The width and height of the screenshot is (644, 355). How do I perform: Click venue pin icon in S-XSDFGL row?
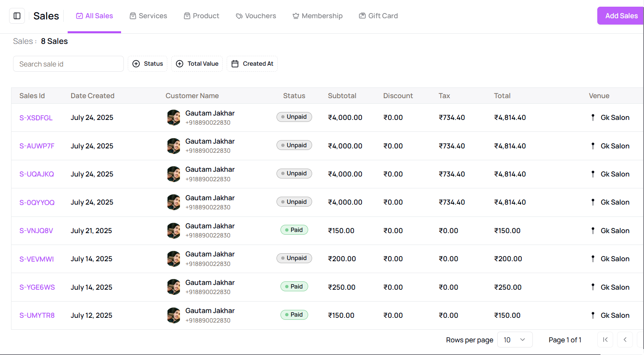pos(593,118)
